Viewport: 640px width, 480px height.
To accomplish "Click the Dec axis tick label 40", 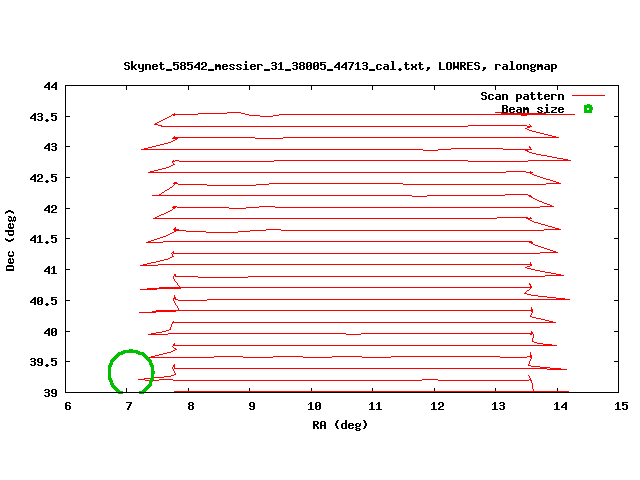I will (x=51, y=332).
